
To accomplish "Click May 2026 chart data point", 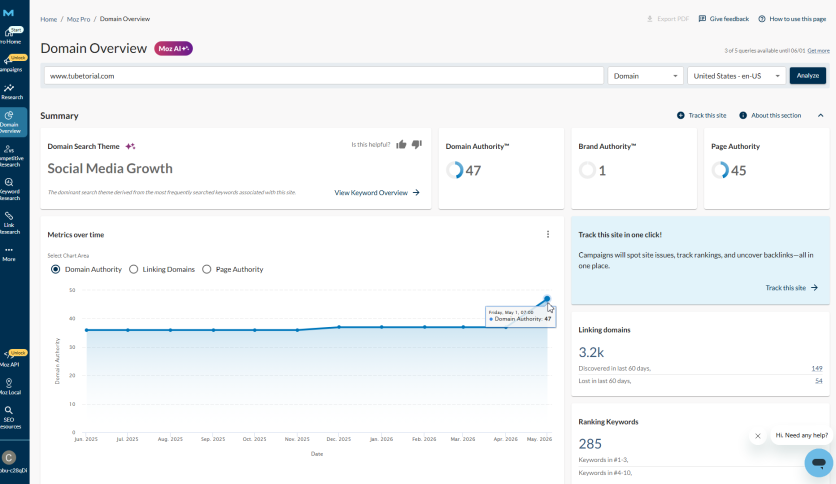I will tap(547, 299).
